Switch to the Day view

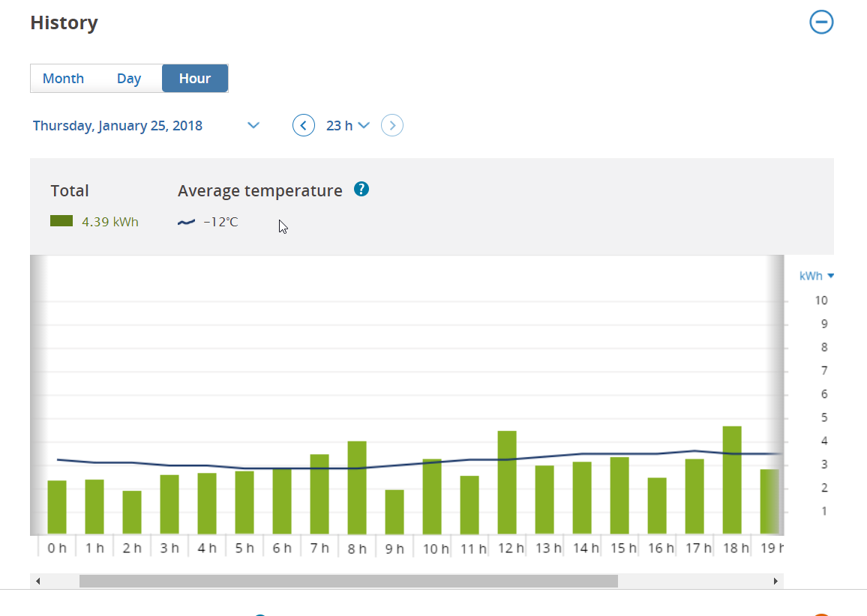tap(129, 79)
